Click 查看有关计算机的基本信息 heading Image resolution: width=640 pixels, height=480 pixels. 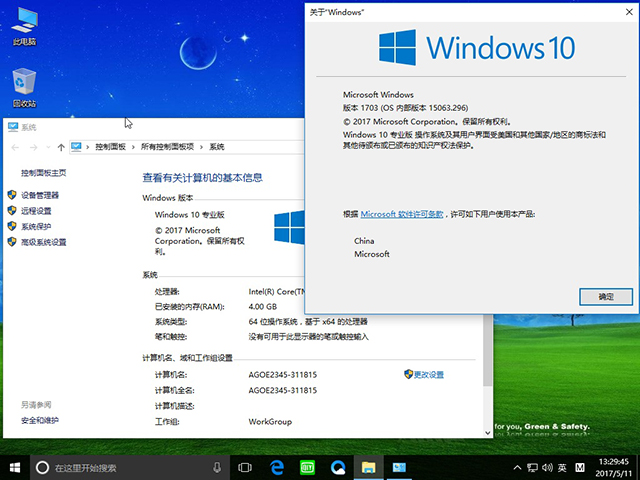coord(202,178)
